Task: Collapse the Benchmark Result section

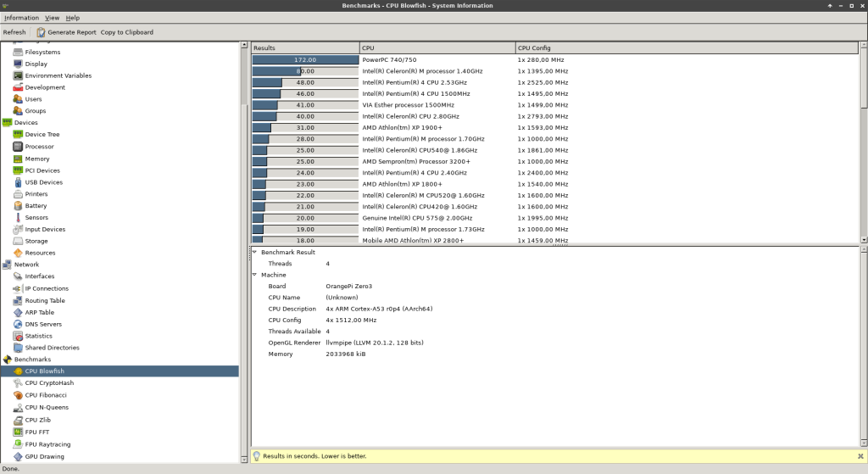Action: 254,253
